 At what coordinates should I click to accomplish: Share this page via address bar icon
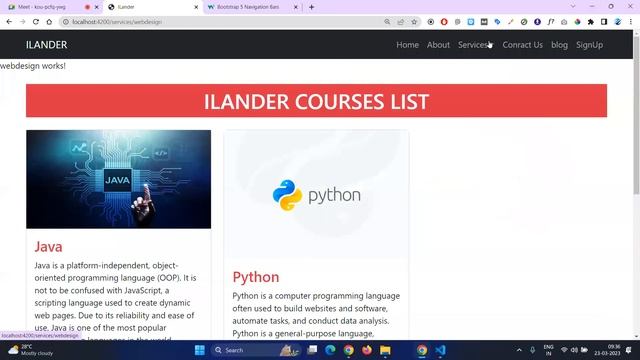point(400,22)
